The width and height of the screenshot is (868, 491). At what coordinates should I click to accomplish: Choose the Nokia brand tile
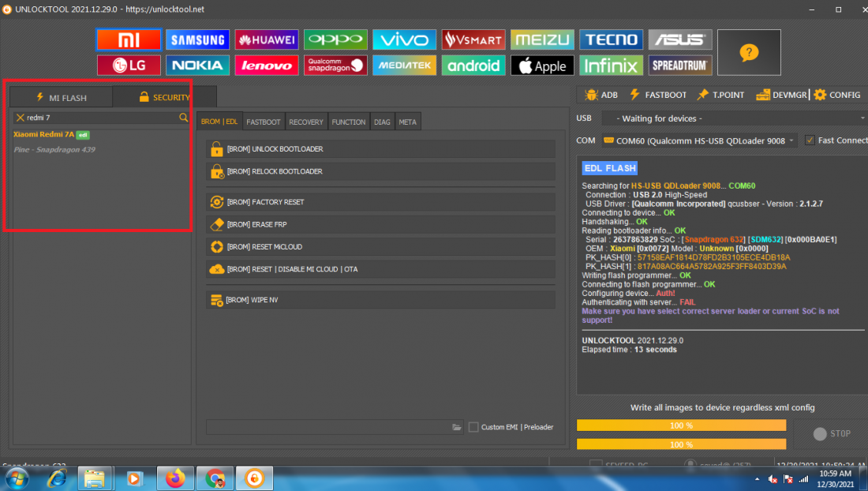(197, 66)
